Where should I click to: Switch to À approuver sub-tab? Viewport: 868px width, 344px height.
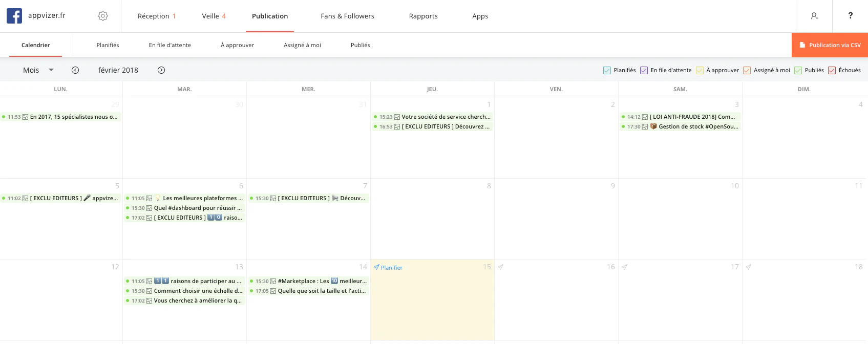coord(237,45)
